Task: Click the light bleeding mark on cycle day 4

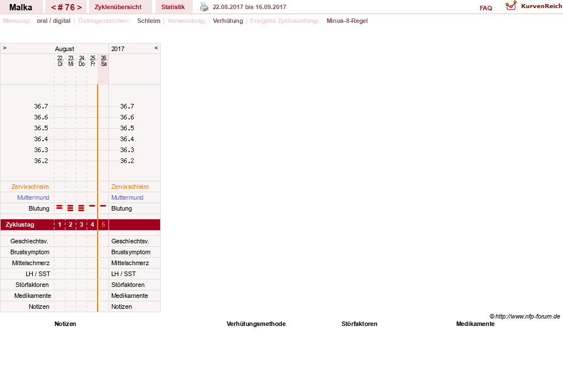Action: click(x=92, y=205)
